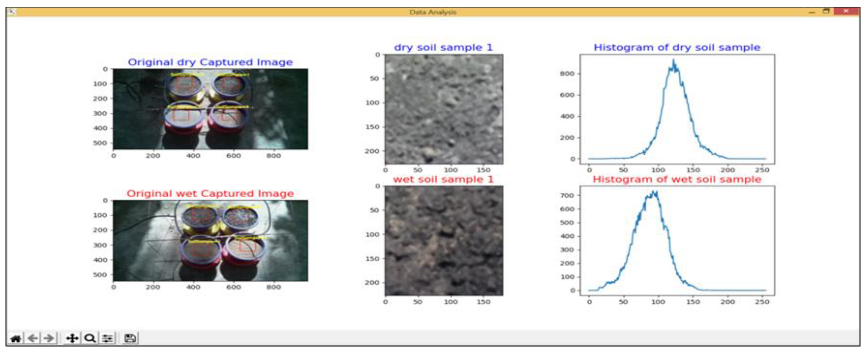Click the Data Analysis title bar text

point(433,12)
